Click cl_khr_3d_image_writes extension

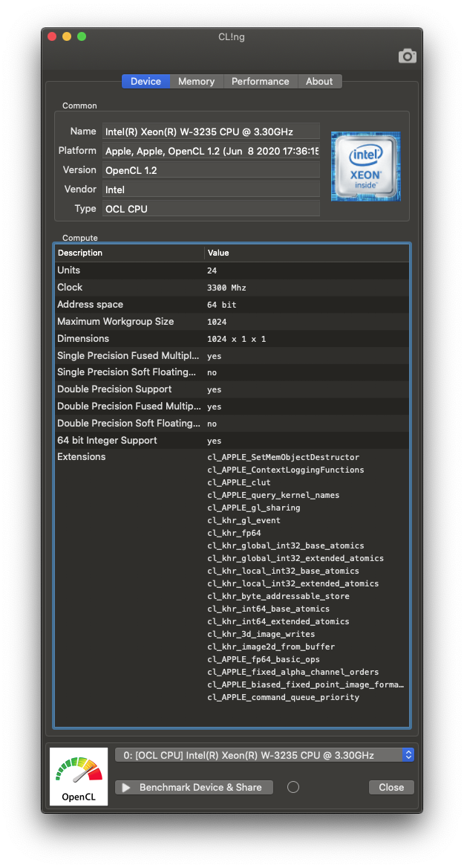261,635
